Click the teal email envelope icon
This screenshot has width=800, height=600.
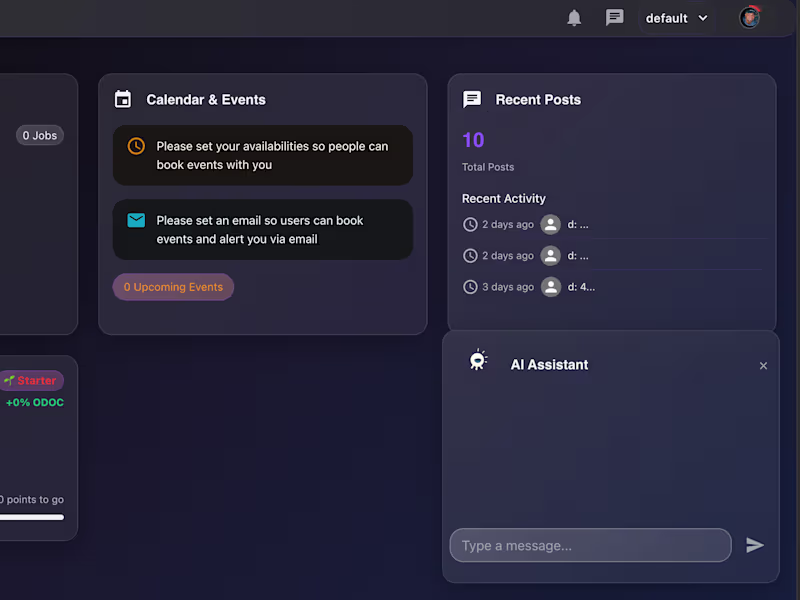(x=136, y=220)
